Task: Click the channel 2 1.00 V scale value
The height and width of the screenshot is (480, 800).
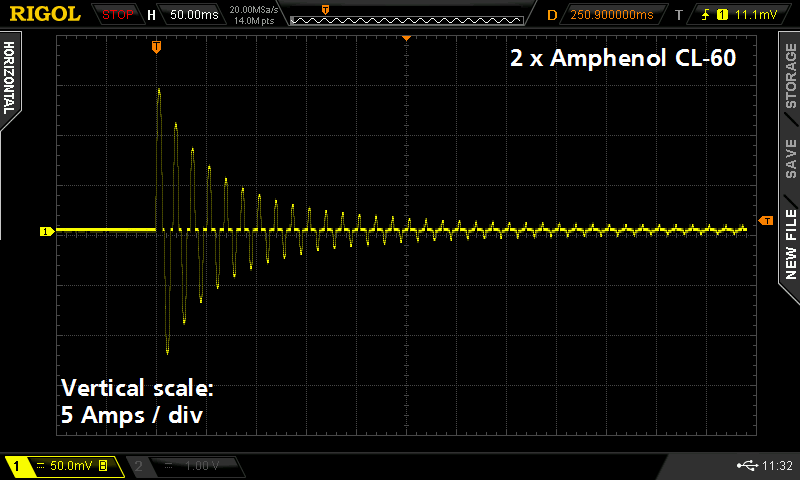Action: 202,466
